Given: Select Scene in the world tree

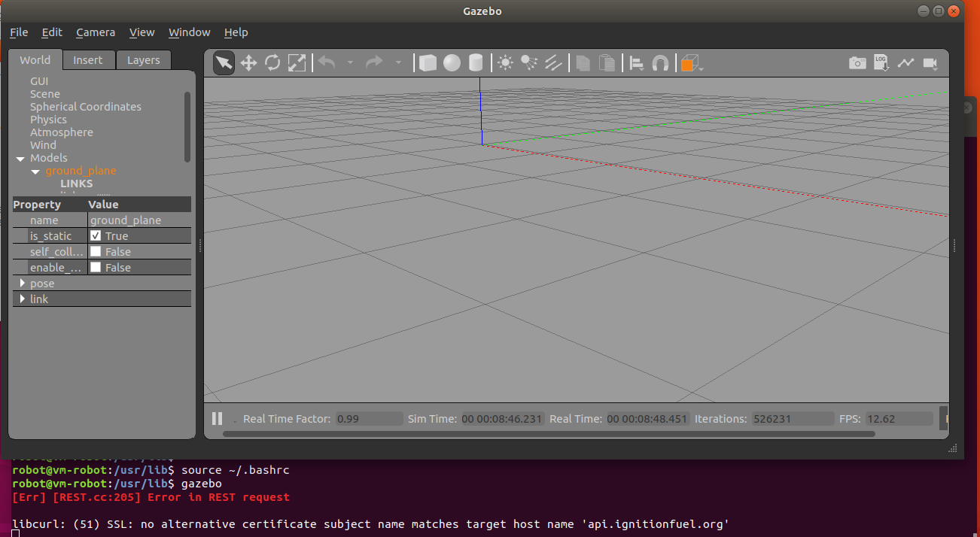Looking at the screenshot, I should (45, 94).
